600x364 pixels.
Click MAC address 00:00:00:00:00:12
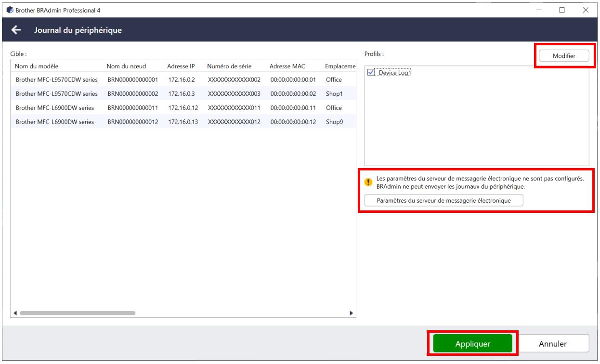(293, 122)
